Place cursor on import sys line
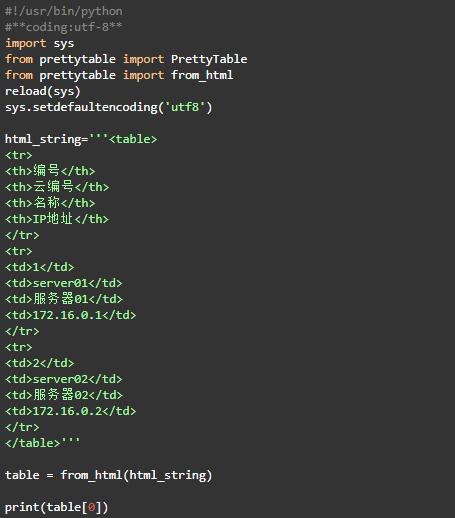The height and width of the screenshot is (518, 455). tap(39, 43)
